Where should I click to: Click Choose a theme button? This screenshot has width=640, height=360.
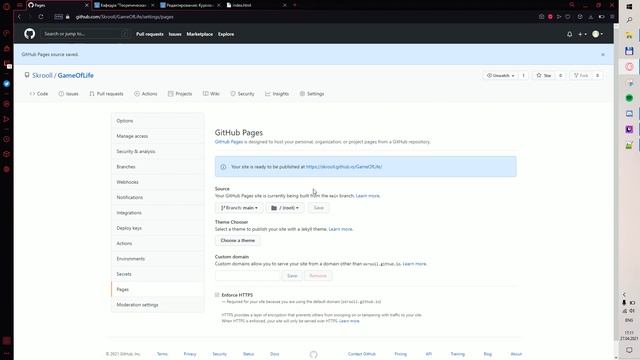(238, 240)
